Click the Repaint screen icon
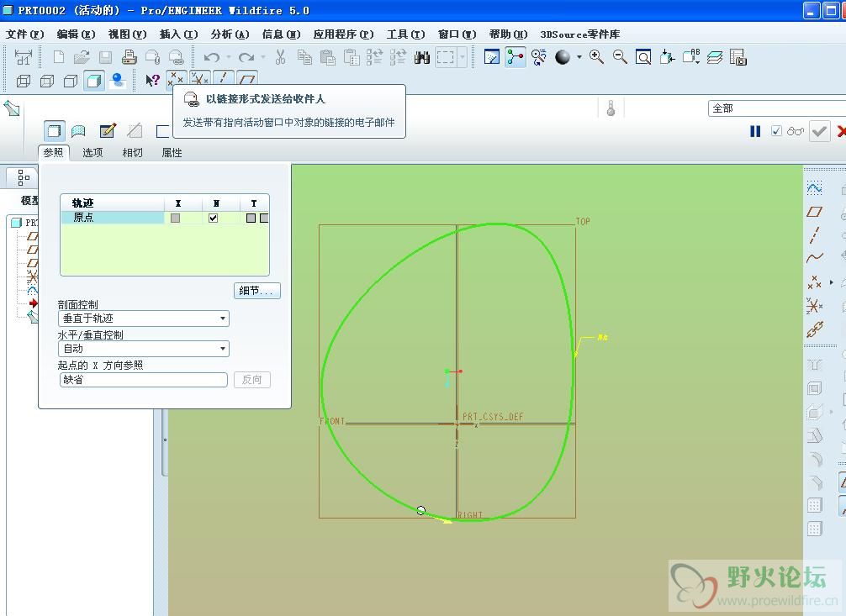This screenshot has width=846, height=616. (491, 56)
